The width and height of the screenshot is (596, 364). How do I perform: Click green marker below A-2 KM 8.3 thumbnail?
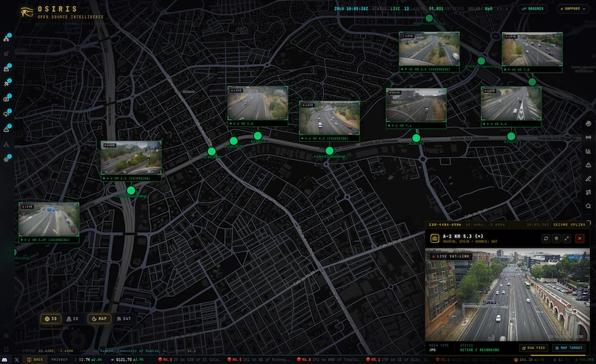tap(511, 136)
